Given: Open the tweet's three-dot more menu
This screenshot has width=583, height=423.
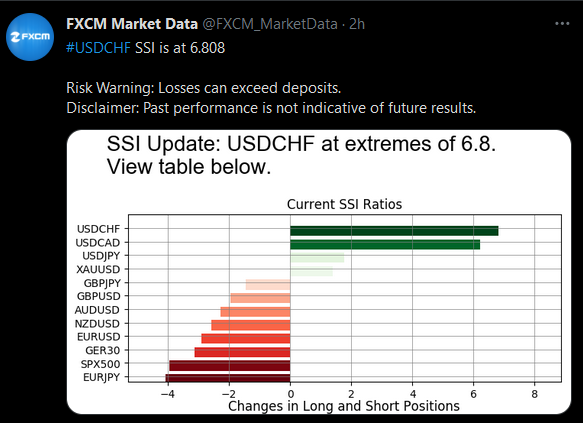Looking at the screenshot, I should (x=562, y=24).
